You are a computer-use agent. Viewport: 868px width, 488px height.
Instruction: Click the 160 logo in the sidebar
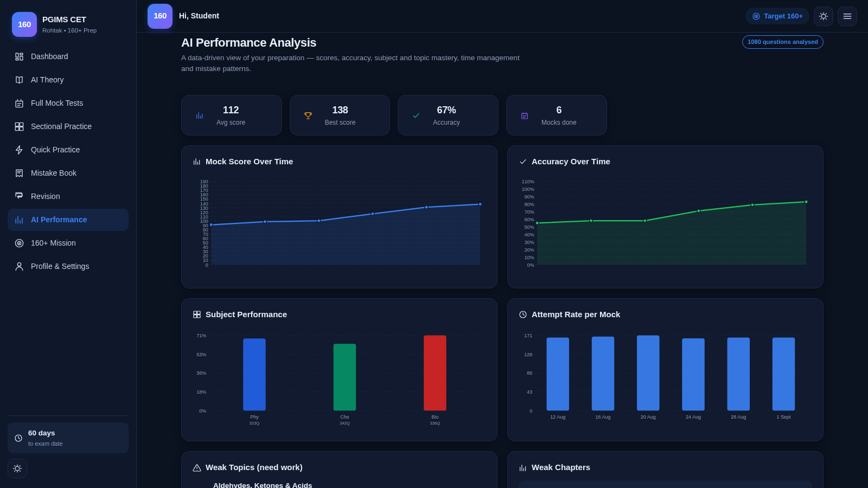coord(24,24)
